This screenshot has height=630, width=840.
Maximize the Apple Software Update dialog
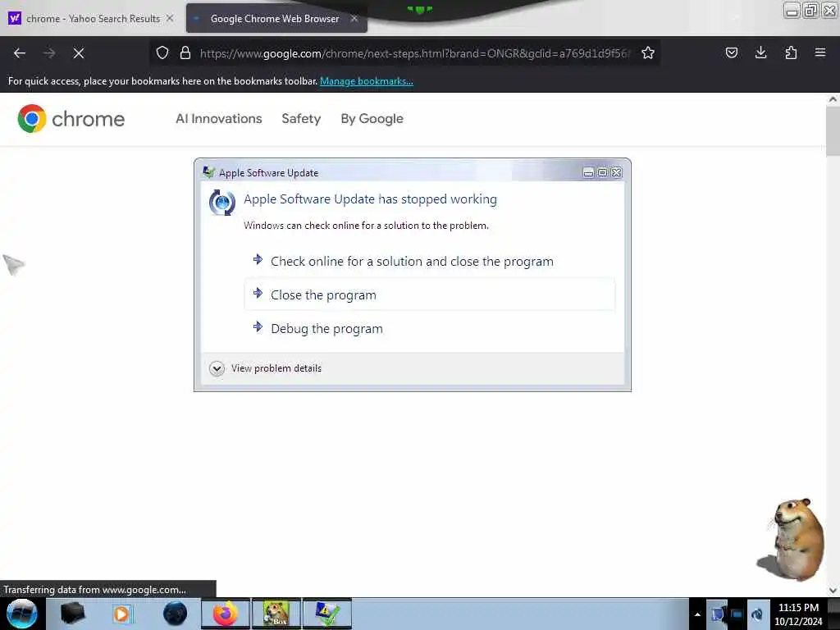click(603, 172)
